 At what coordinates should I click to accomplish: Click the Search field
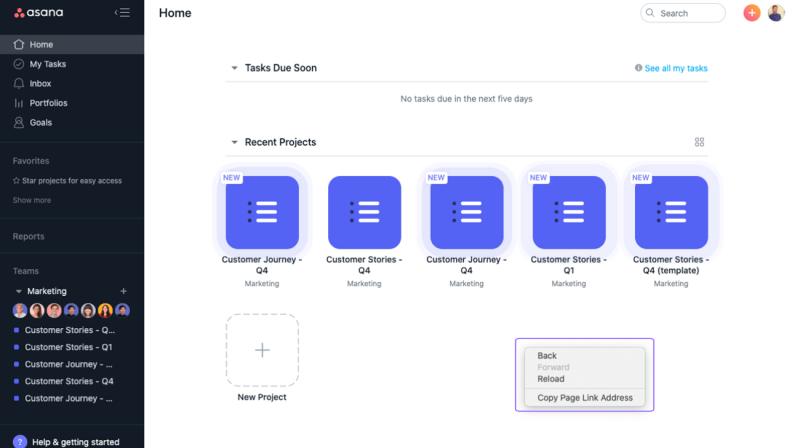point(683,13)
